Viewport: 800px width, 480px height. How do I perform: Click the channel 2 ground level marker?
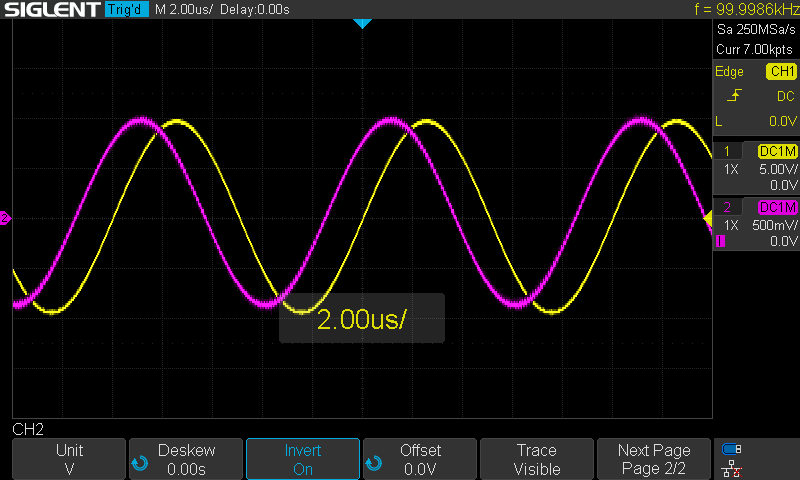pos(5,218)
